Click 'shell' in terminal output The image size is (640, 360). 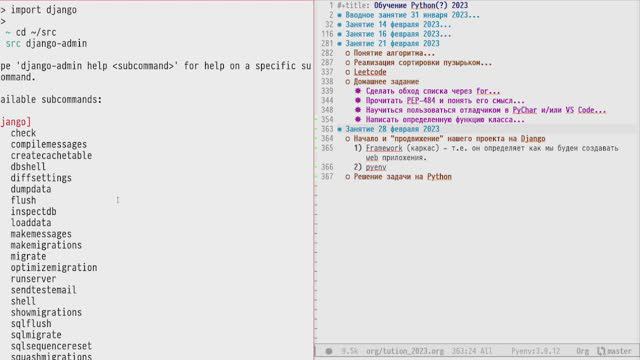23,302
